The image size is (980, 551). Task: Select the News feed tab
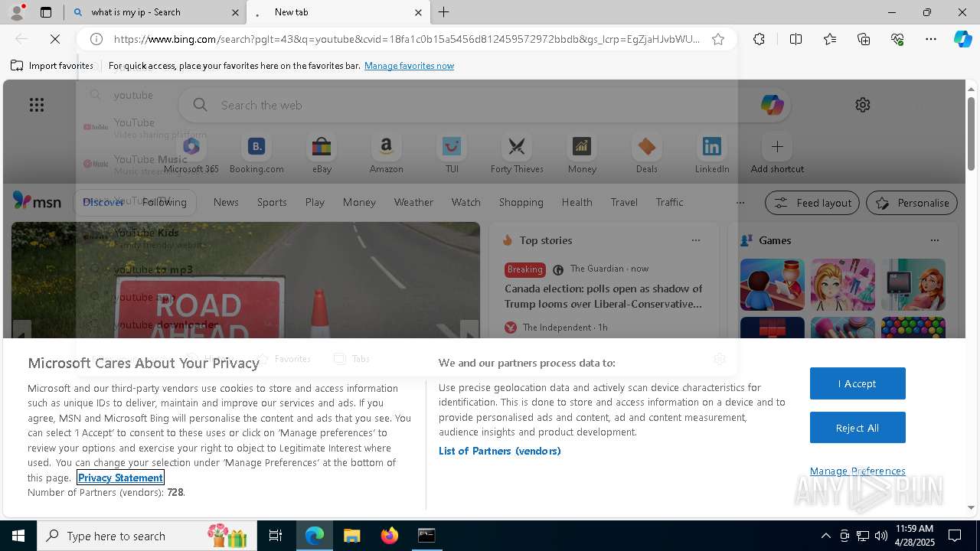pyautogui.click(x=226, y=202)
